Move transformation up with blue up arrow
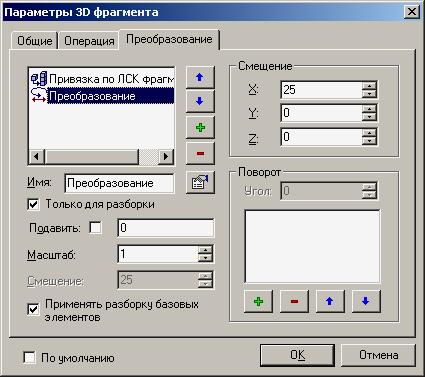The image size is (425, 377). pos(200,77)
